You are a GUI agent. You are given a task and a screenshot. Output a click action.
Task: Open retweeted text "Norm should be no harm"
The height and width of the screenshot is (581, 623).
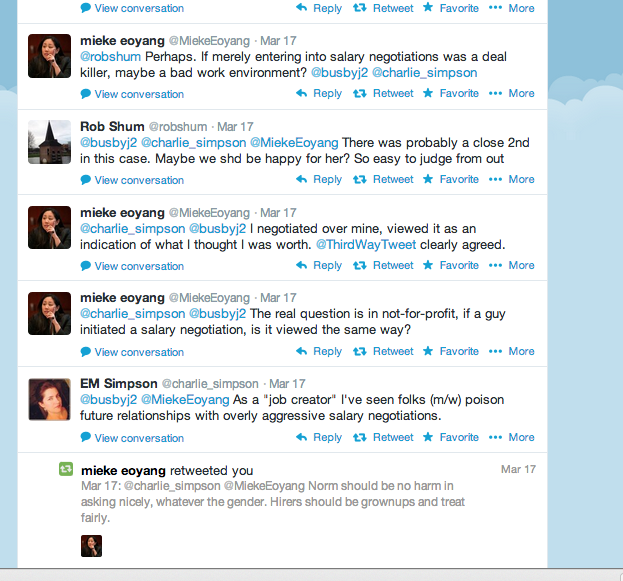[273, 502]
